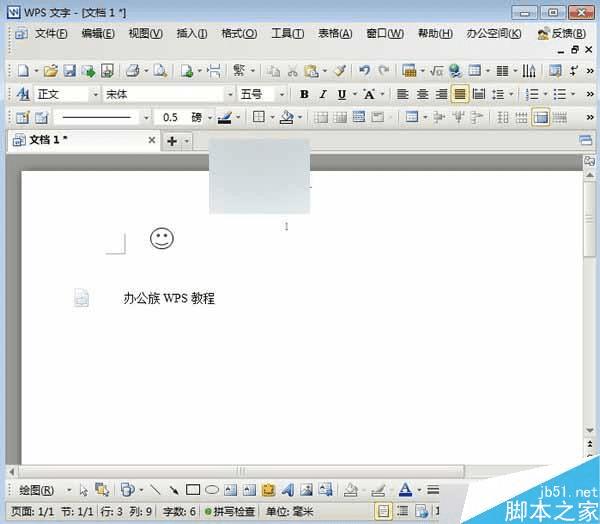Click the 反馈(B) feedback button
The width and height of the screenshot is (600, 524).
click(562, 34)
